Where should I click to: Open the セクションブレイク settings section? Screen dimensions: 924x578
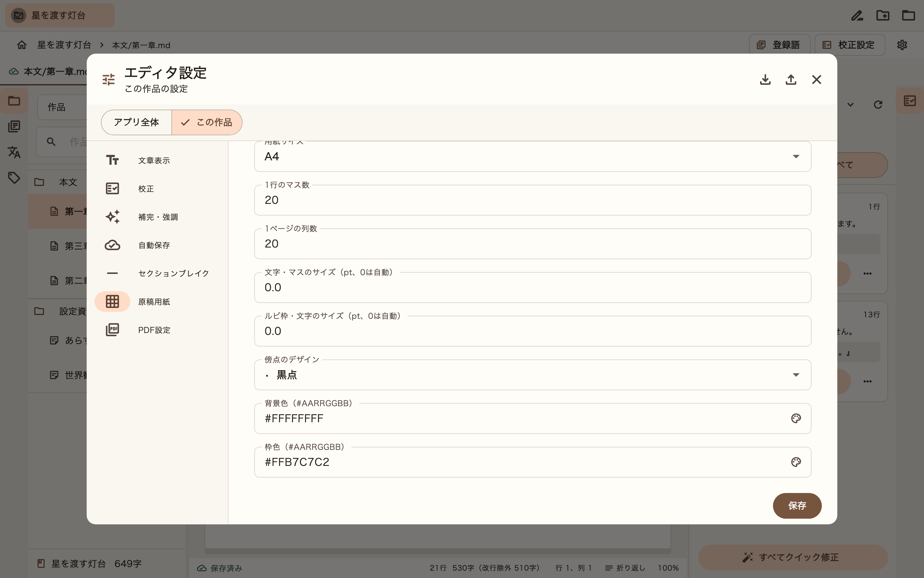158,273
